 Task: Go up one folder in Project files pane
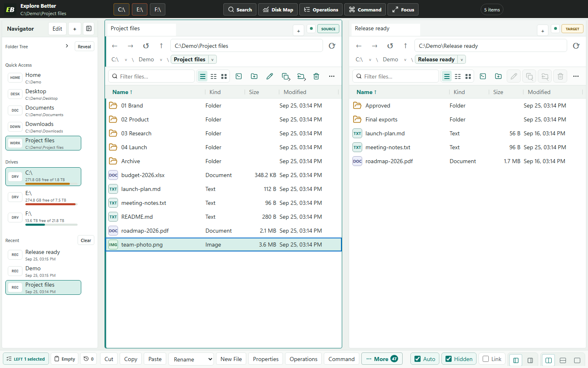[161, 46]
